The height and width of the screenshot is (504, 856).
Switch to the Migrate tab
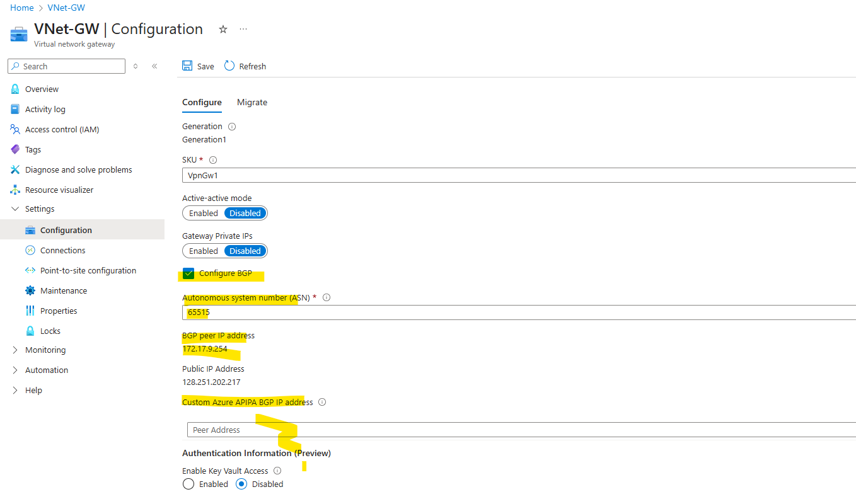[252, 103]
